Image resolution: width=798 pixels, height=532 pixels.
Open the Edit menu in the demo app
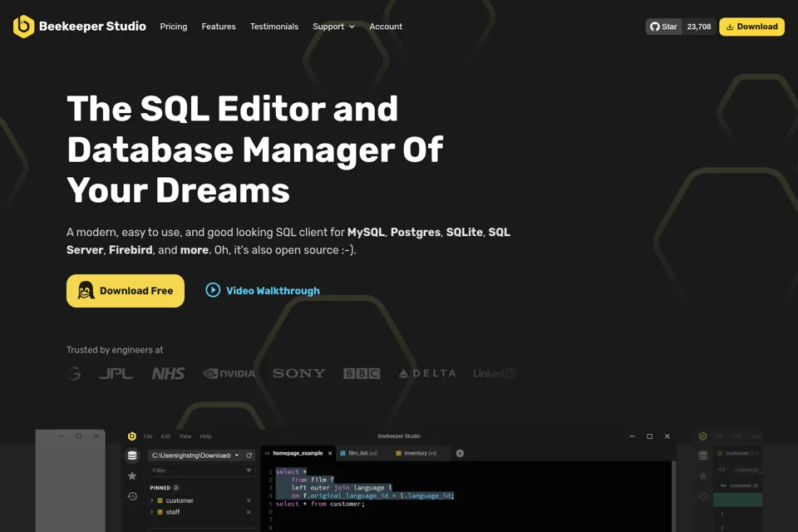166,436
